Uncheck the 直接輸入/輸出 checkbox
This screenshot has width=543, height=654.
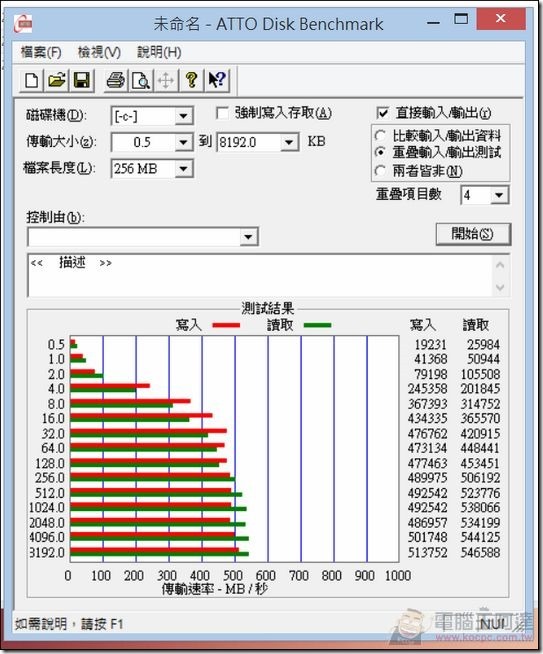tap(382, 113)
